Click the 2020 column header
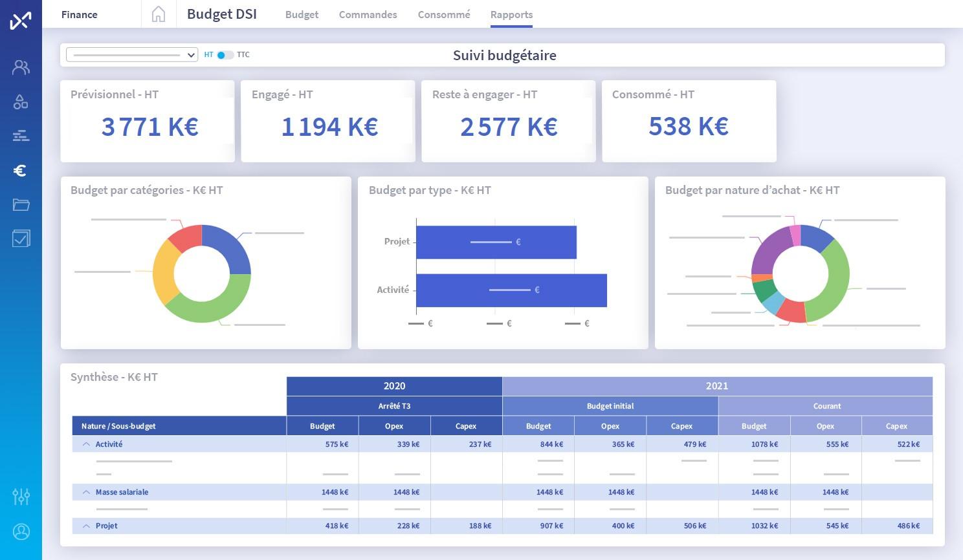This screenshot has width=963, height=560. click(394, 386)
